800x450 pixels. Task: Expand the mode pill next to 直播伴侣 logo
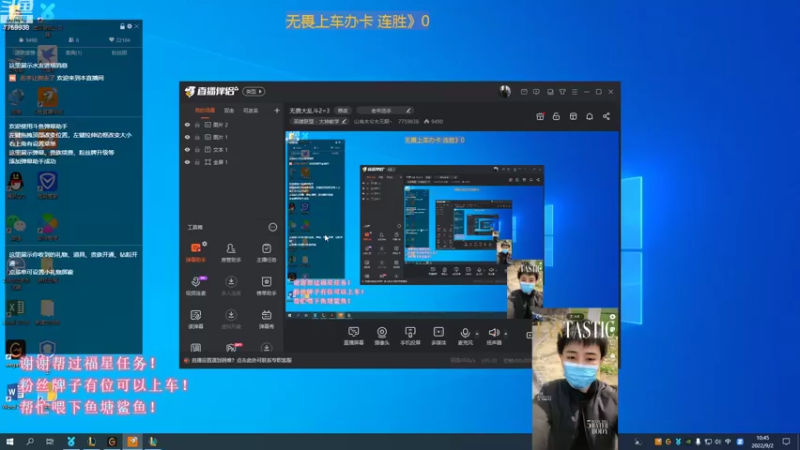click(254, 91)
